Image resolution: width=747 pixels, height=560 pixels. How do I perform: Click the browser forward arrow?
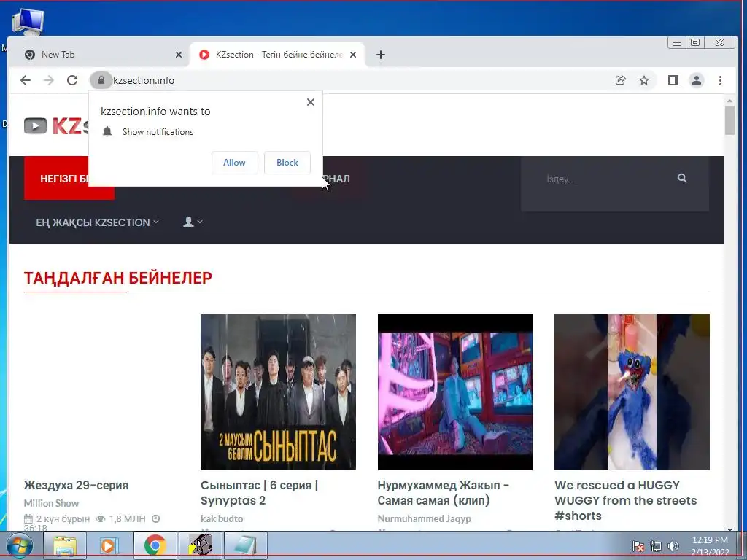click(49, 80)
